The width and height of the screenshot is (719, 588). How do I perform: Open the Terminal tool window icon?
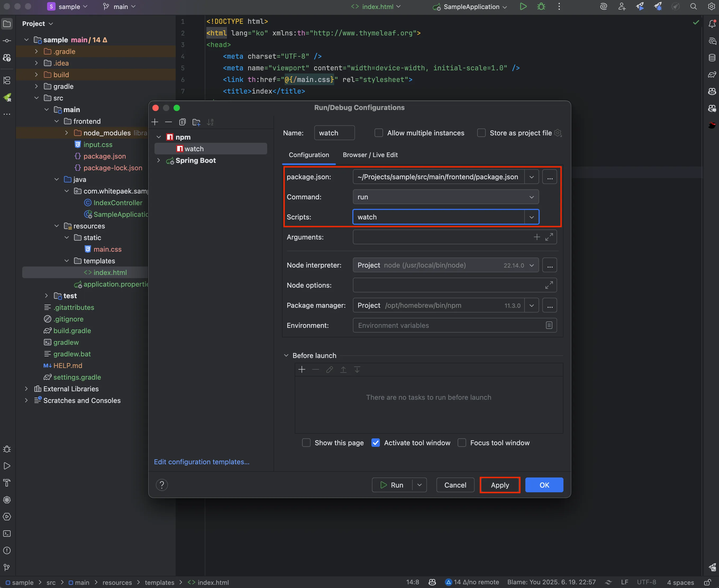tap(7, 534)
